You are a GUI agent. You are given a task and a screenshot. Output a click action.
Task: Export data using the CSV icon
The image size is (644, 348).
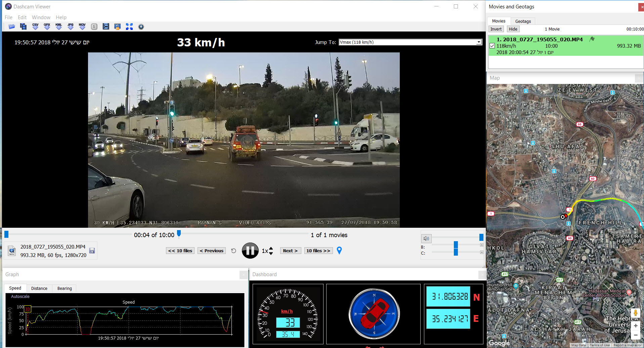click(35, 27)
